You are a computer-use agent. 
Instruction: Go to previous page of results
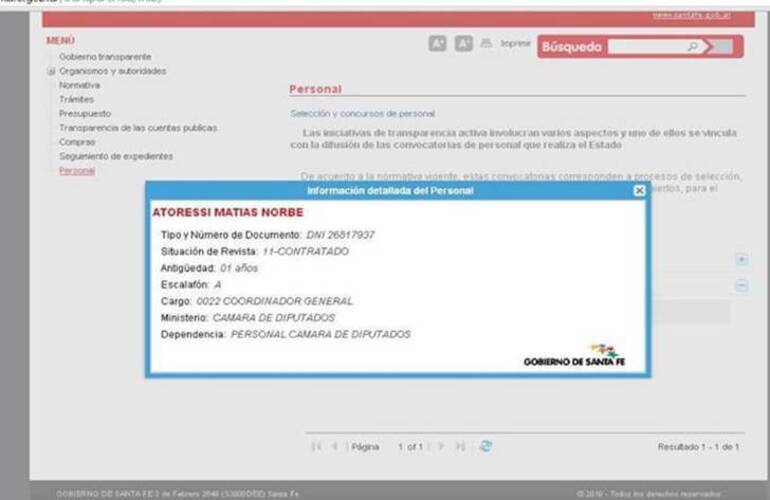[335, 446]
